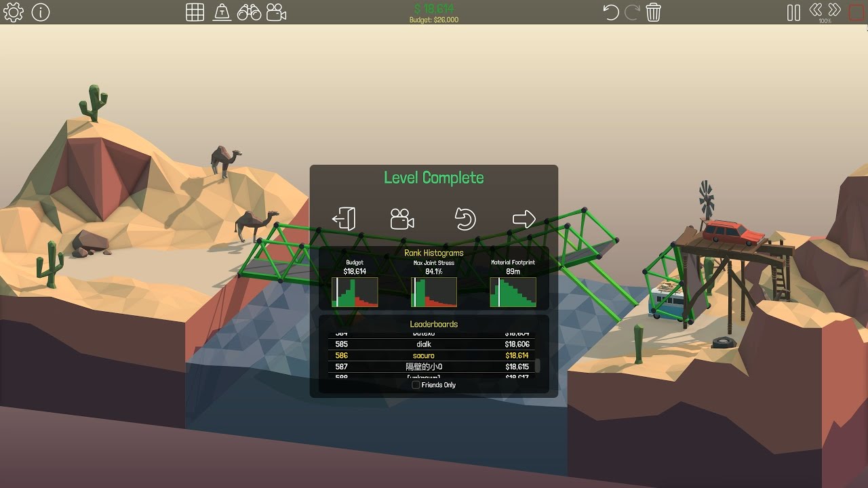Pause the simulation
Image resolution: width=868 pixels, height=488 pixels.
tap(793, 12)
